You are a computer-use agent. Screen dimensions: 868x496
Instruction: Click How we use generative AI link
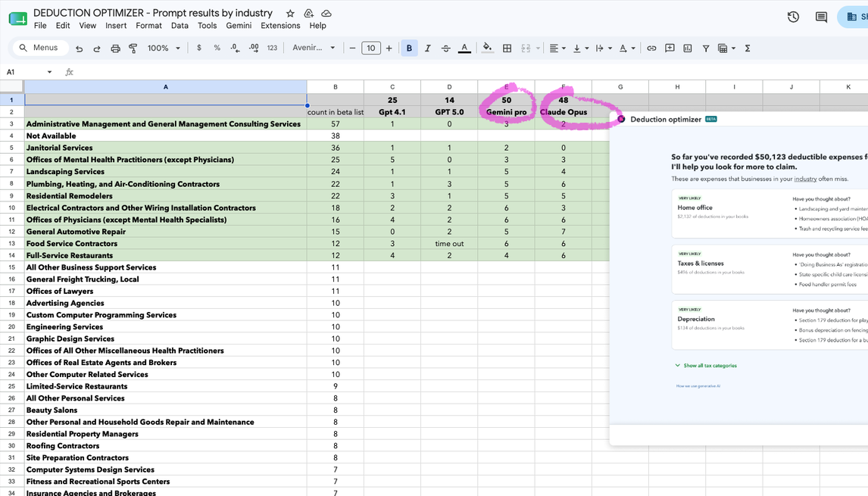[698, 386]
